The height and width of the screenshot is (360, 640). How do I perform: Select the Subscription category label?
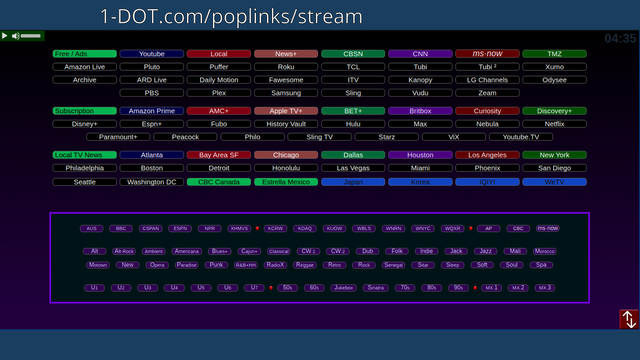tap(84, 111)
